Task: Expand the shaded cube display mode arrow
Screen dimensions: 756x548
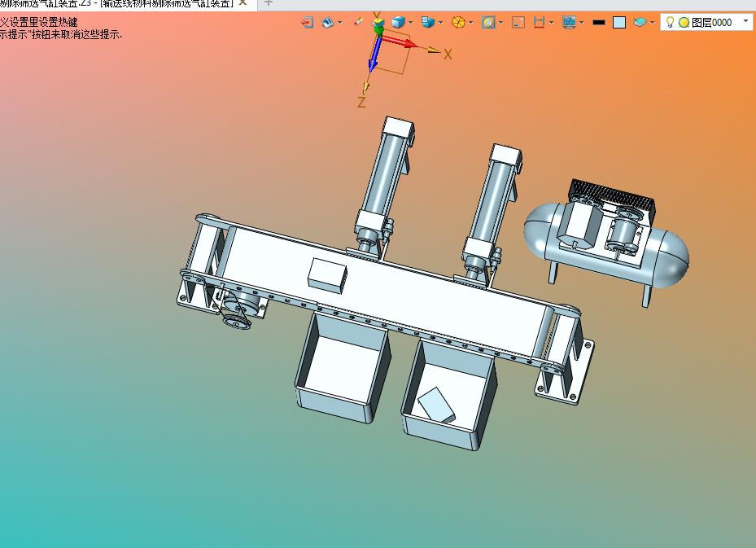Action: (x=410, y=23)
